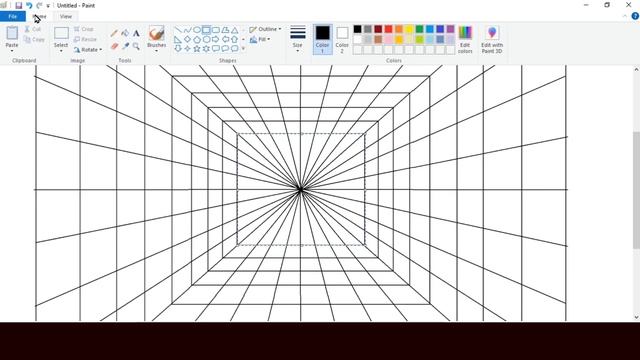Select the Eraser tool

pyautogui.click(x=114, y=46)
